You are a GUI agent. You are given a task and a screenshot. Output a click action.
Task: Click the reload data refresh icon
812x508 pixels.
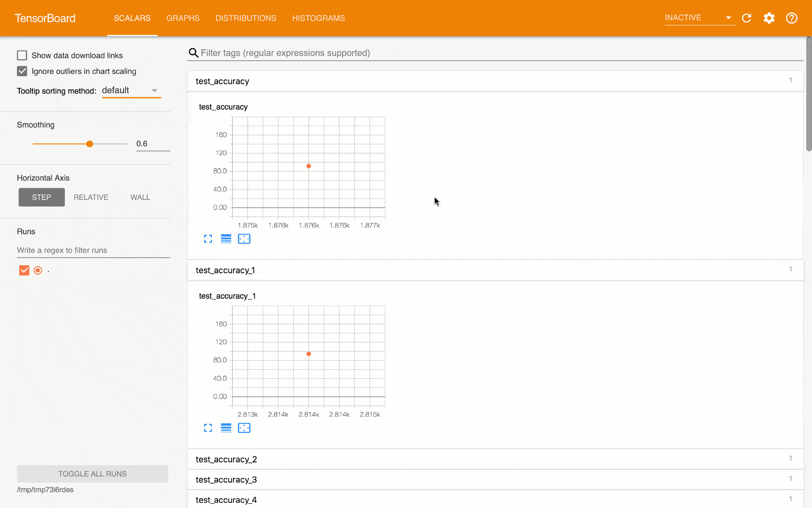point(746,18)
